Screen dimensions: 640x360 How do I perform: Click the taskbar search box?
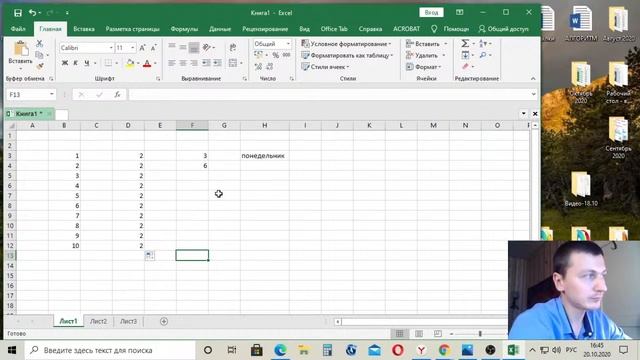tap(111, 350)
